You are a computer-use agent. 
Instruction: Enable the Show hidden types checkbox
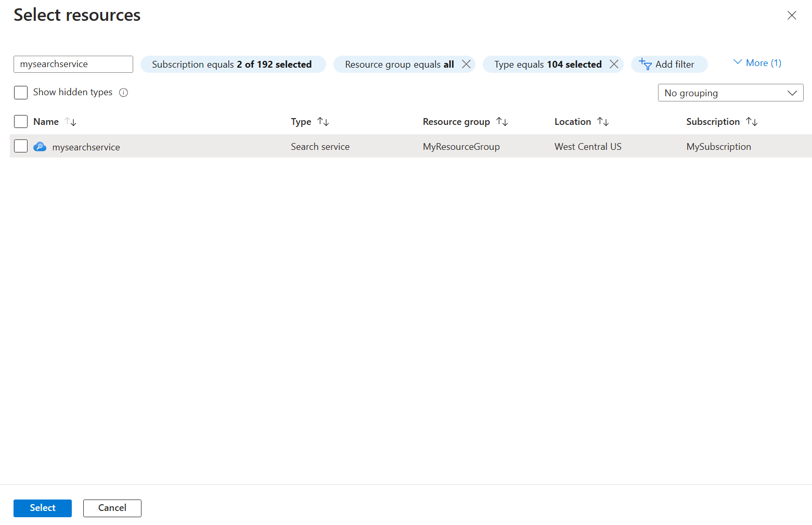20,92
